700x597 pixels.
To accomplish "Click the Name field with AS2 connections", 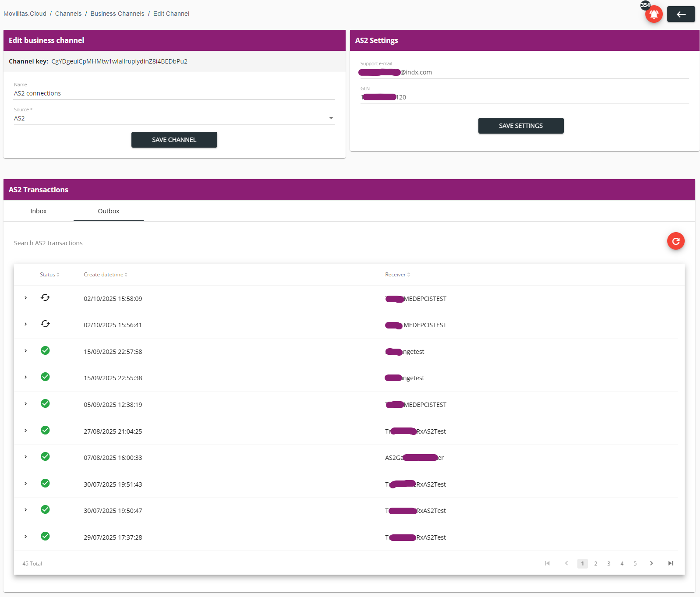I will point(174,93).
